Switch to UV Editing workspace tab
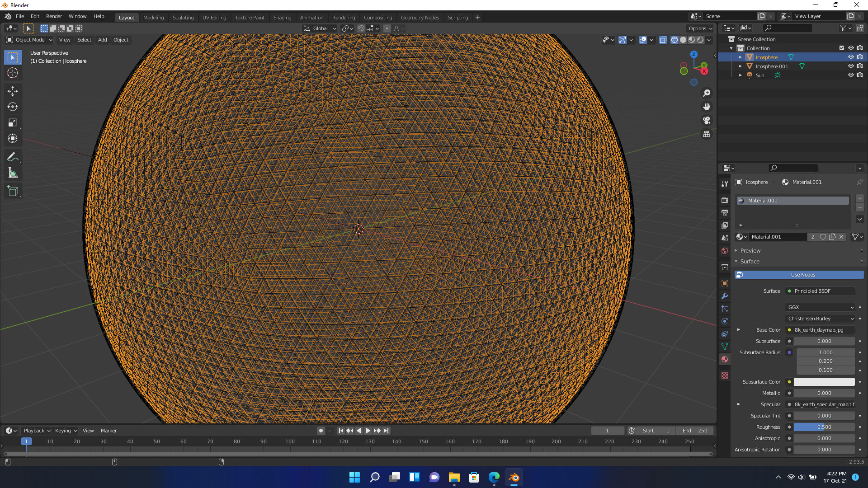The image size is (868, 488). pos(214,18)
